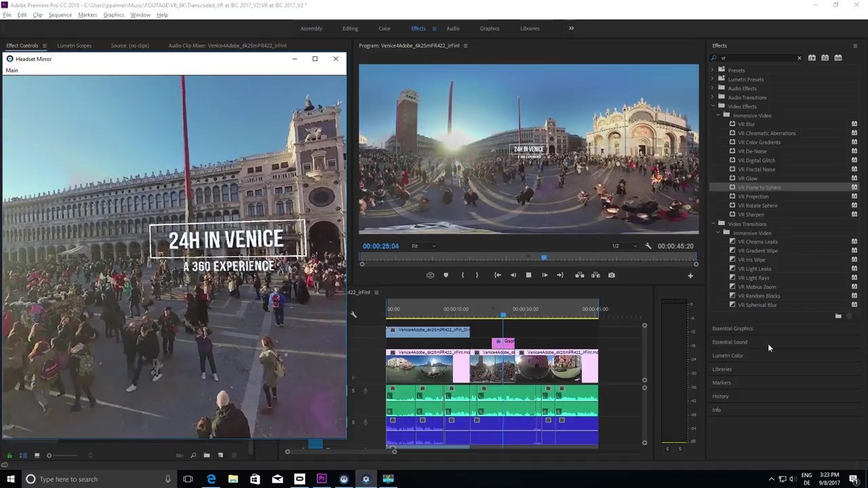Select the VR Rotate Sphere effect

[x=757, y=205]
